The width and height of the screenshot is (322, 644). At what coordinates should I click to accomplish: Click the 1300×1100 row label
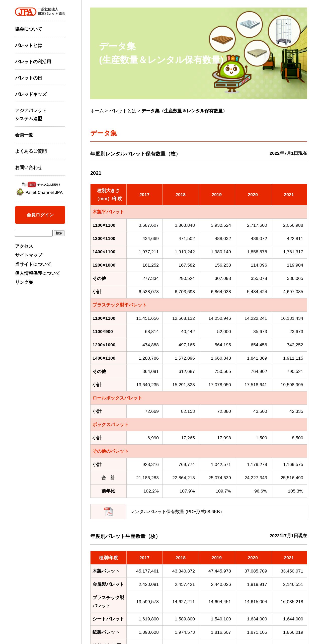coord(108,238)
